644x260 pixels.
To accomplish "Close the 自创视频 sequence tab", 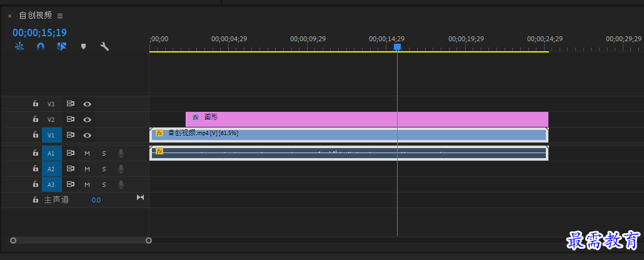I will 10,16.
